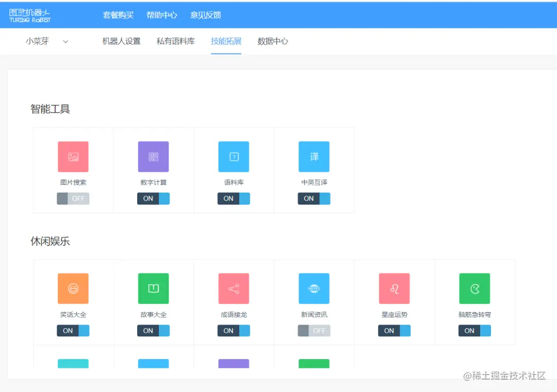Go to the 机器人设置 tab
The height and width of the screenshot is (392, 557).
pos(122,41)
